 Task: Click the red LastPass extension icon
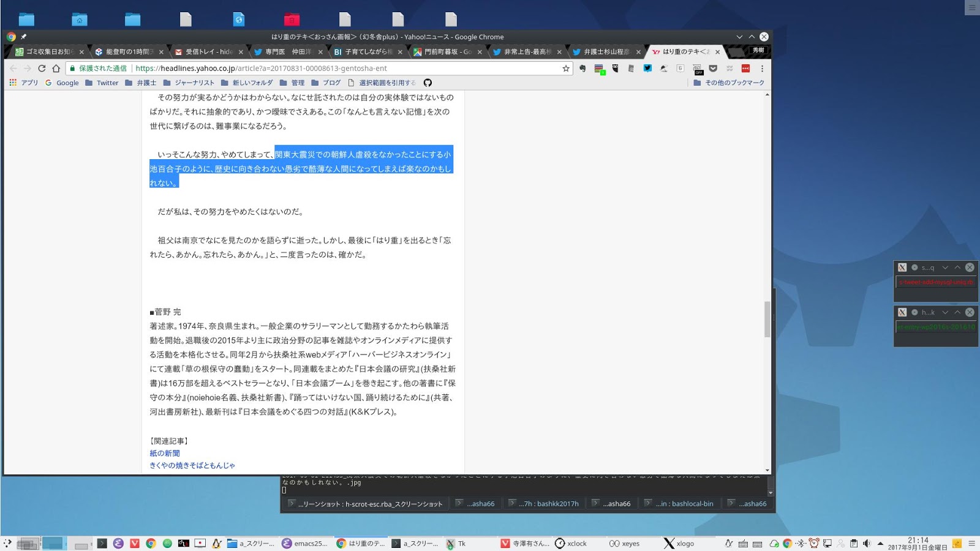point(745,69)
